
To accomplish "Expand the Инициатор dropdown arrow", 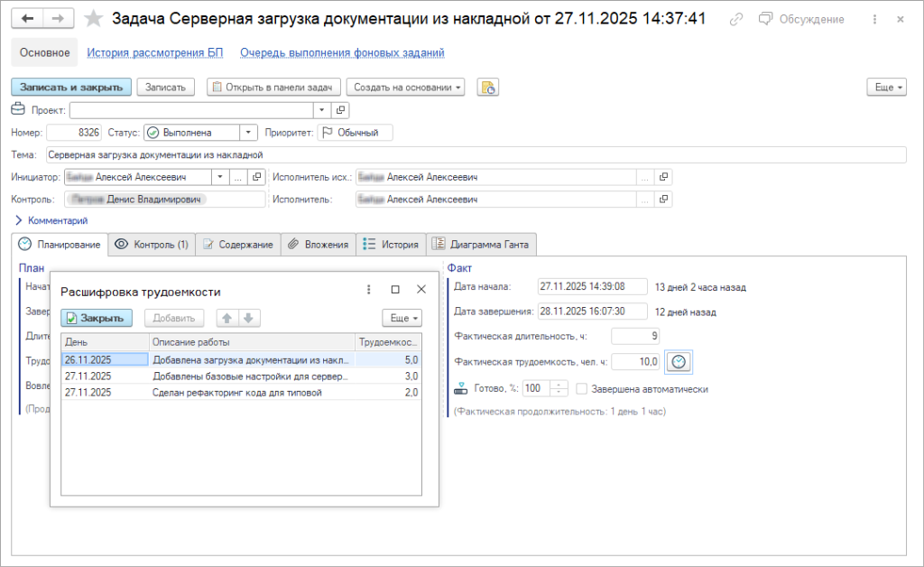I will pos(220,177).
